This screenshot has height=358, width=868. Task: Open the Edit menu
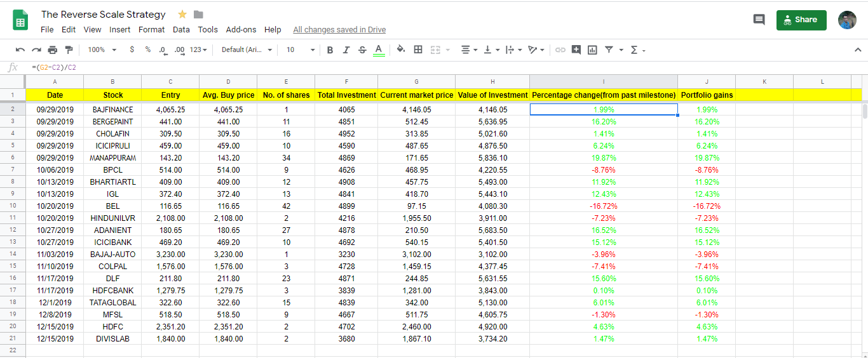[x=69, y=29]
